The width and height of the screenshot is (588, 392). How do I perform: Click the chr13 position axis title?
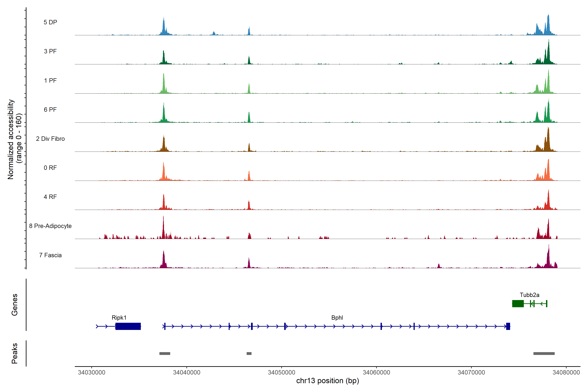327,381
